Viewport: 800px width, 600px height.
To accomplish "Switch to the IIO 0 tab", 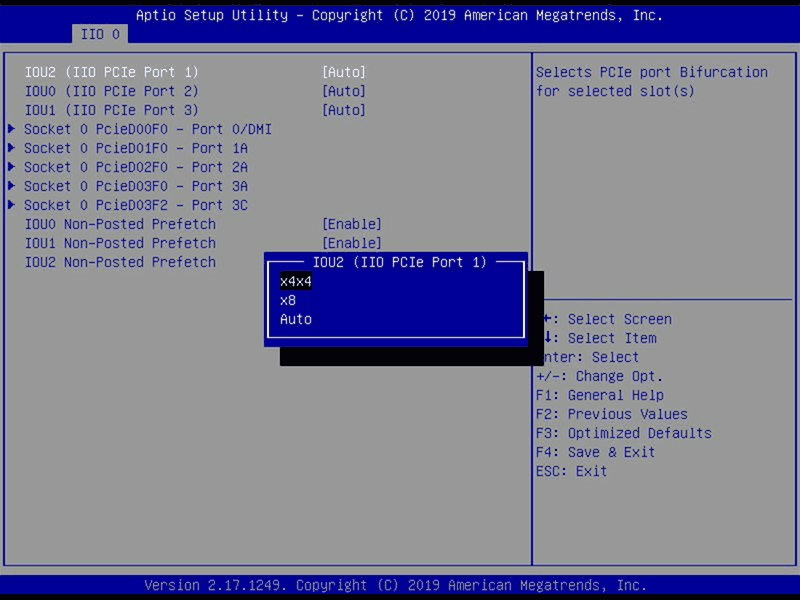I will tap(99, 34).
